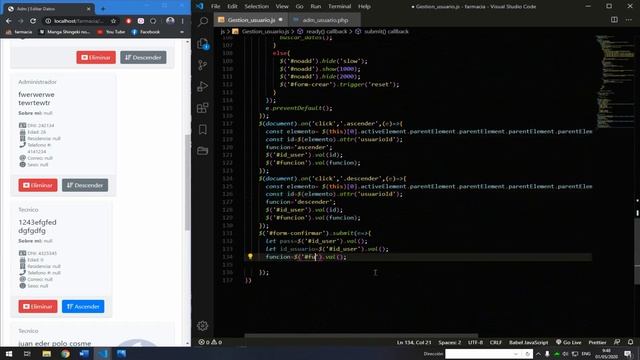Screen dimensions: 640x360
Task: Go forward in the browser
Action: (21, 21)
